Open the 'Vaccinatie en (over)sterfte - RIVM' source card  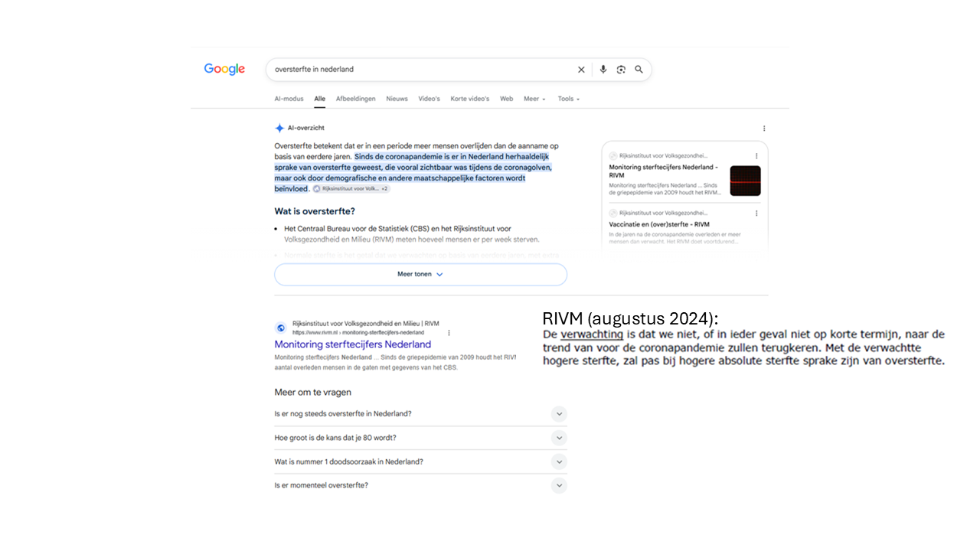coord(684,227)
